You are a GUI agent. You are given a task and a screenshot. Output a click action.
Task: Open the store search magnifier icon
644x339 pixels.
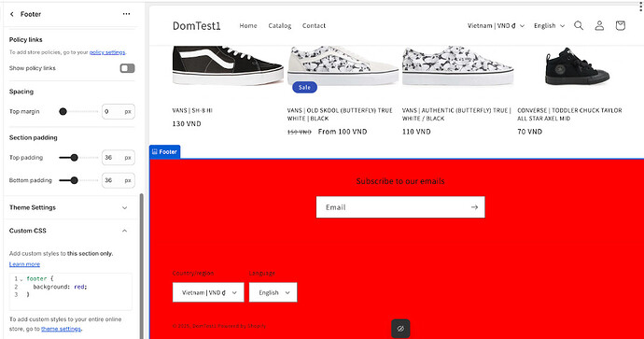579,25
